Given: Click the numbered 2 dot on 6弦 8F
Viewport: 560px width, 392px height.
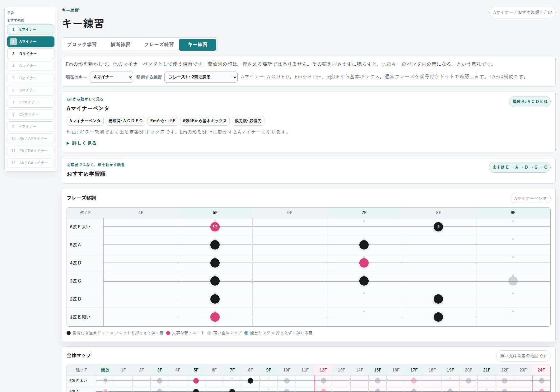Looking at the screenshot, I should tap(438, 227).
